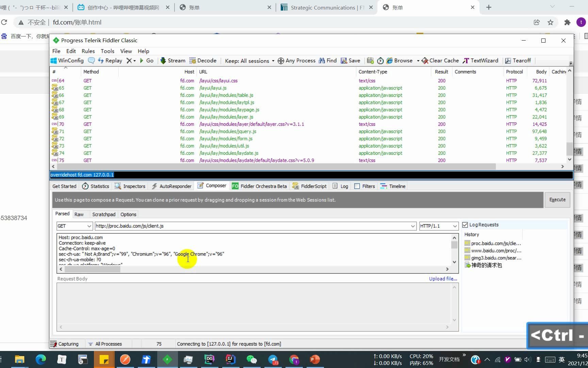Choose Any Process target picker
The width and height of the screenshot is (588, 368).
[x=296, y=60]
